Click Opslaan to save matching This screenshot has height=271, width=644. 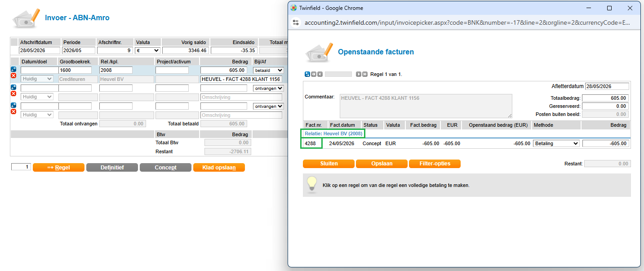[382, 164]
